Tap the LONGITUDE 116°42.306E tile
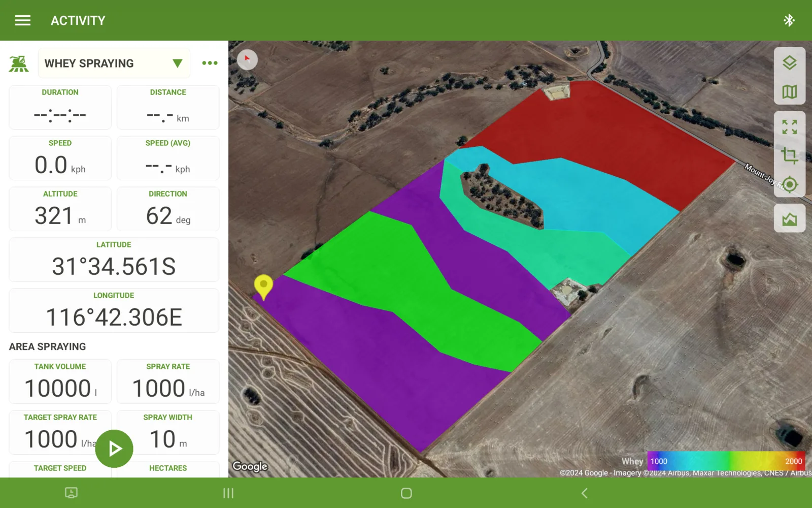Viewport: 812px width, 508px height. coord(114,310)
